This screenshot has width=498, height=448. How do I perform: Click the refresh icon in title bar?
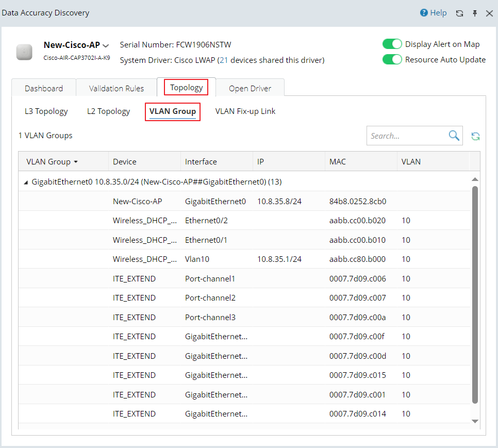pyautogui.click(x=459, y=13)
